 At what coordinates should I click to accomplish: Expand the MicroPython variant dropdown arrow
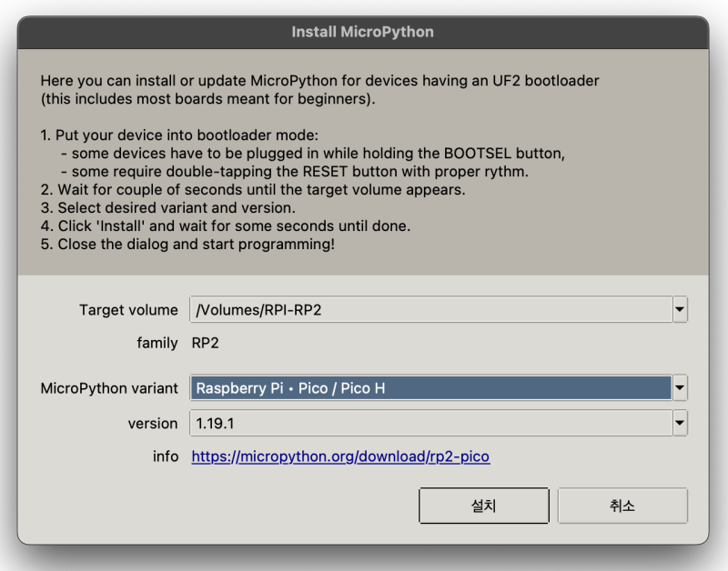680,388
